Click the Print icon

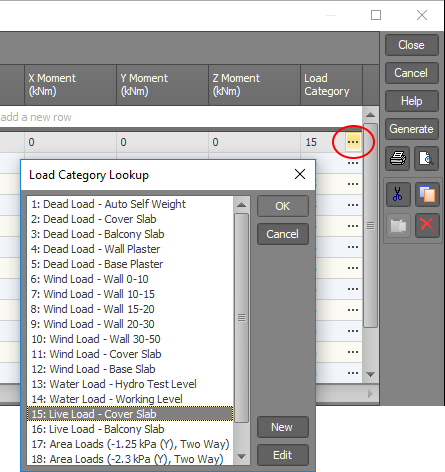[x=398, y=158]
